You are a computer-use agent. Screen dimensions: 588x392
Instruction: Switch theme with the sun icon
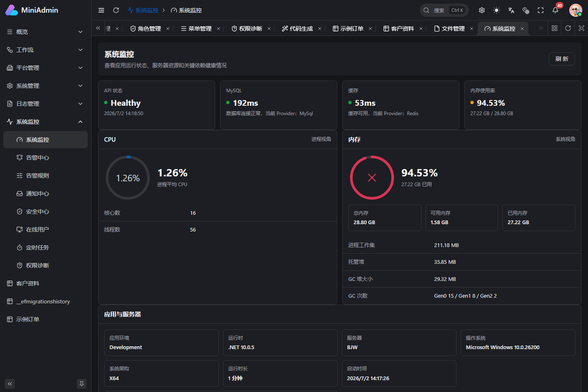(497, 10)
